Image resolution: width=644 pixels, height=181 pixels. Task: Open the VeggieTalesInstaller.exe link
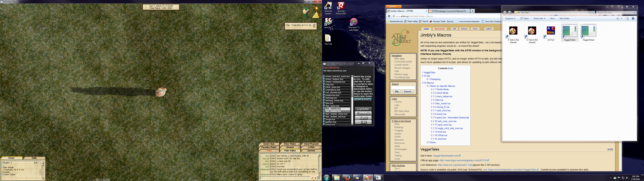(447, 156)
